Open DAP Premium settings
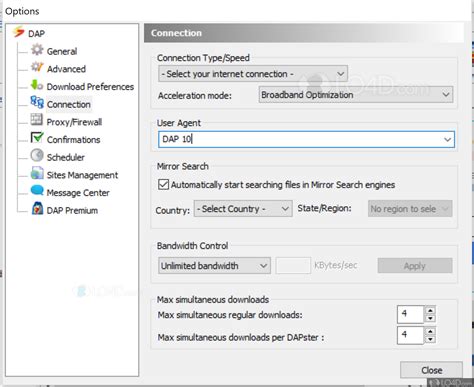474x387 pixels. (x=72, y=210)
